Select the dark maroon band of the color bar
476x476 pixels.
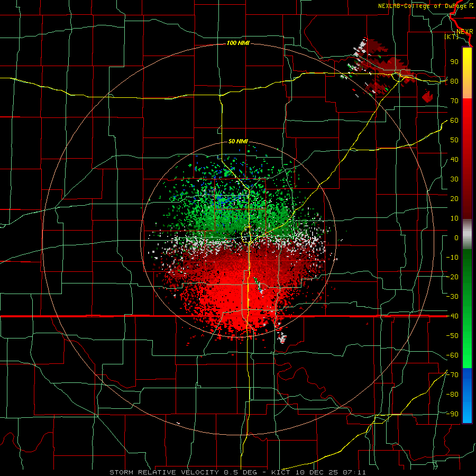[467, 200]
